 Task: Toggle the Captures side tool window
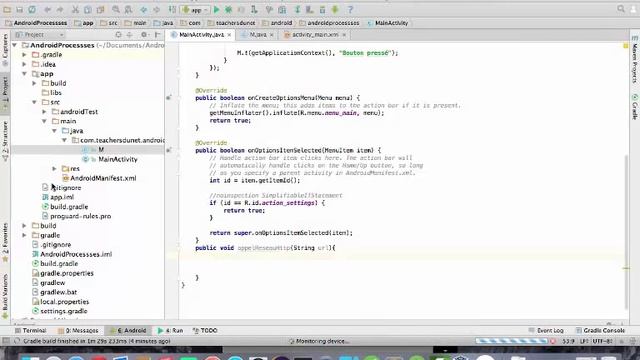(x=5, y=50)
